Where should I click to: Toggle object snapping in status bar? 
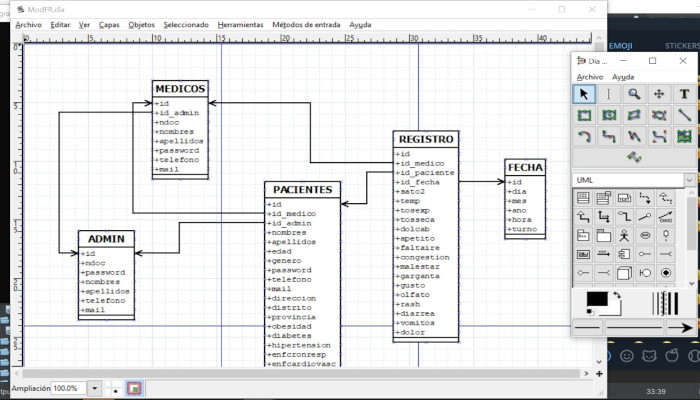pos(134,388)
